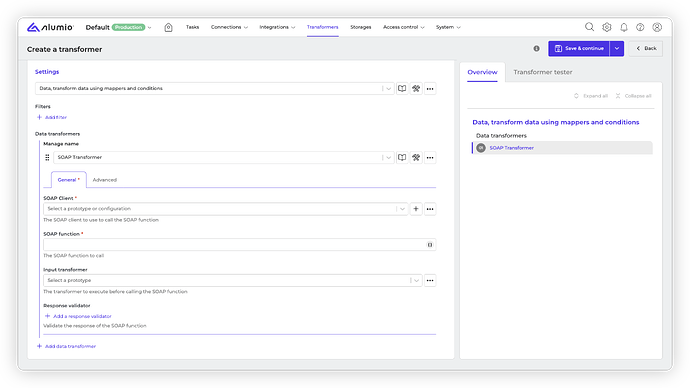Open documentation book icon in Settings row

click(x=402, y=88)
